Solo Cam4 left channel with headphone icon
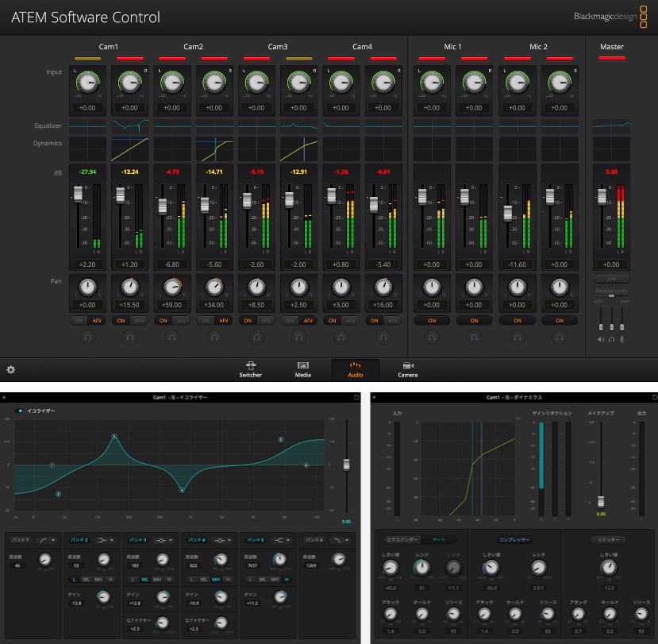The image size is (658, 644). 341,337
